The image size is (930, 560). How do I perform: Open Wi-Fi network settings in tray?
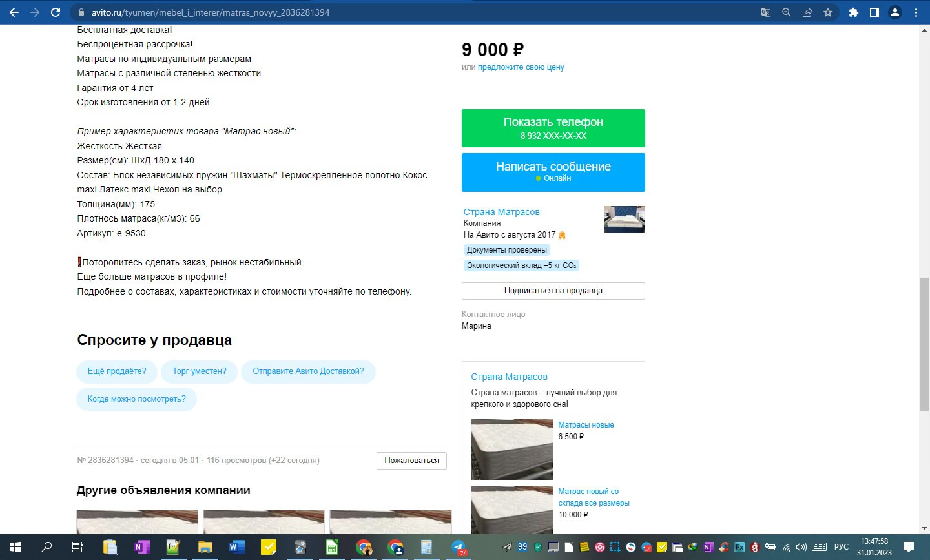click(787, 547)
